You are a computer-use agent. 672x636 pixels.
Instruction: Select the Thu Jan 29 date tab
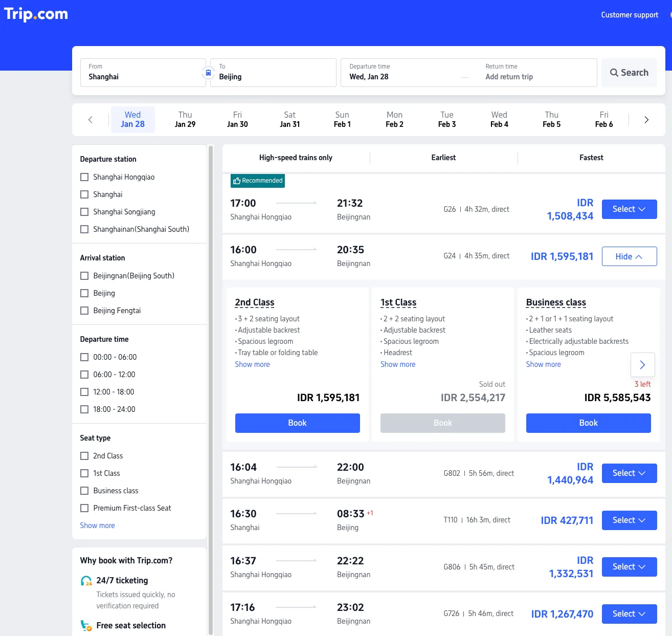[185, 120]
